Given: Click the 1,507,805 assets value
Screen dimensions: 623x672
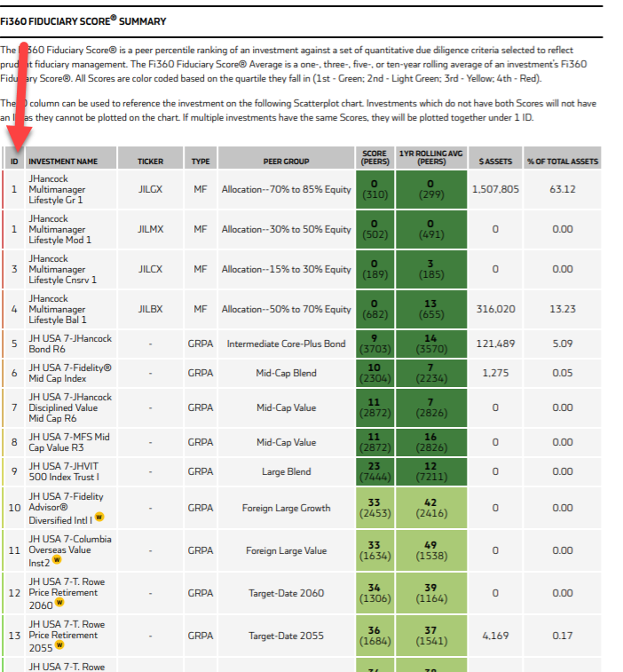Looking at the screenshot, I should pos(495,189).
